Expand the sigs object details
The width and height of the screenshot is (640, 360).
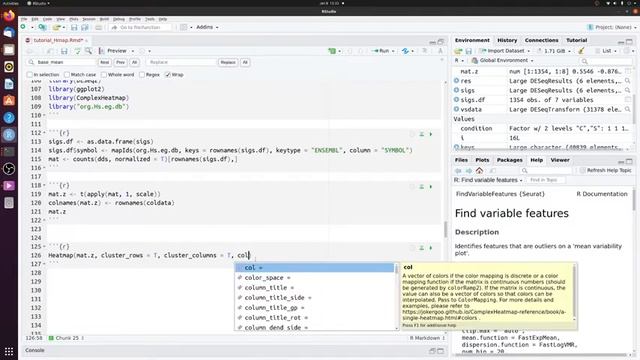tap(456, 90)
